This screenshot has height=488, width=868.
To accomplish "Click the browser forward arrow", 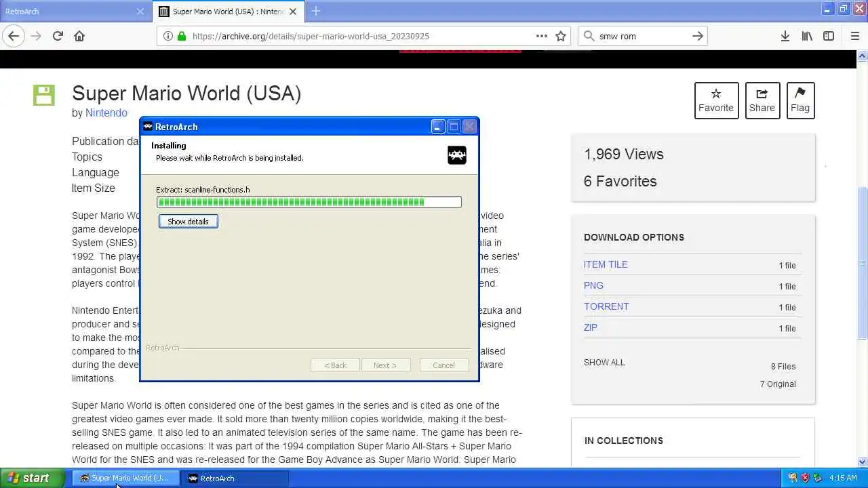I will click(36, 36).
